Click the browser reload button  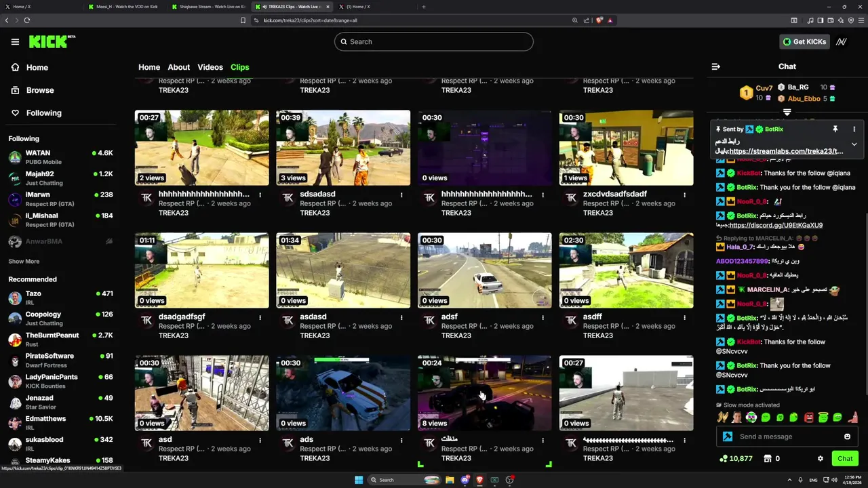click(x=26, y=20)
